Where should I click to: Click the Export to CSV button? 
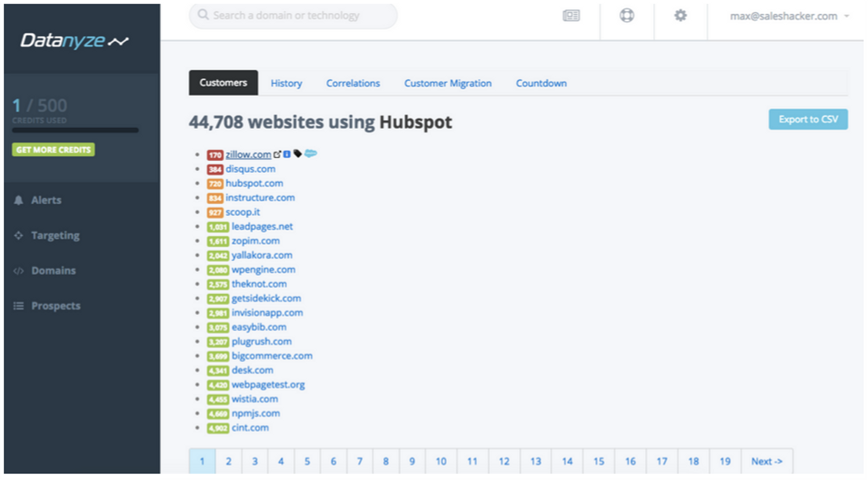[x=808, y=119]
